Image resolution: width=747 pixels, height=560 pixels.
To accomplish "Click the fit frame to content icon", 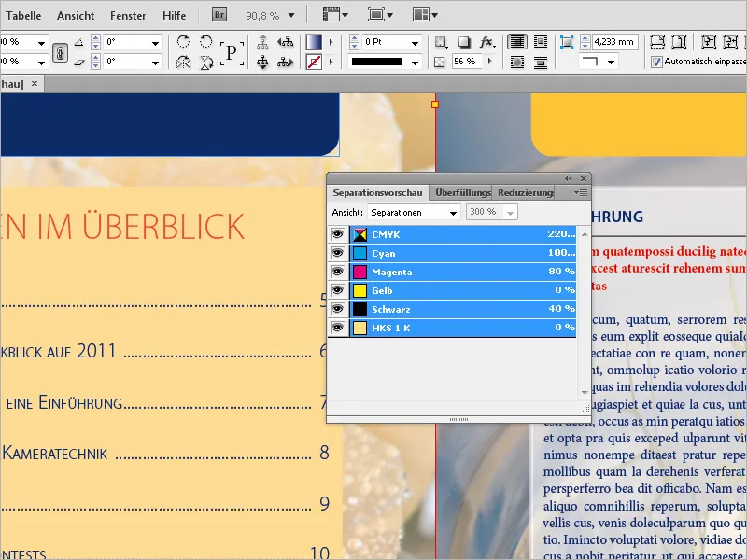I will [730, 42].
